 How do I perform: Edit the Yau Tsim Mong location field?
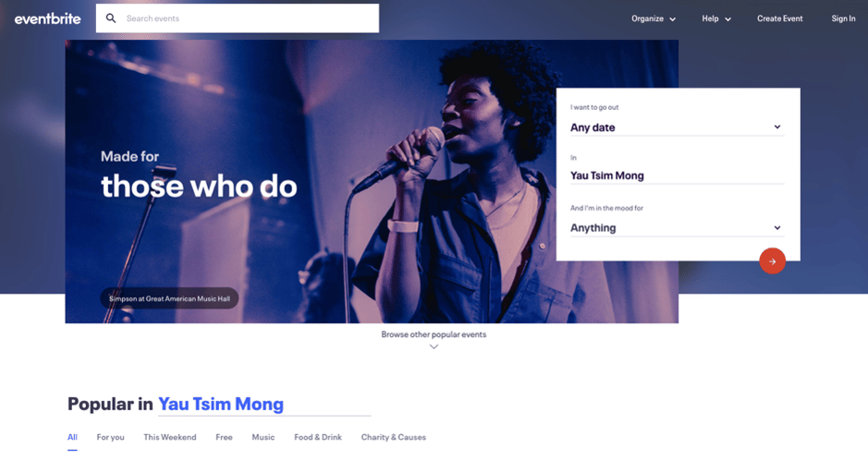tap(677, 176)
